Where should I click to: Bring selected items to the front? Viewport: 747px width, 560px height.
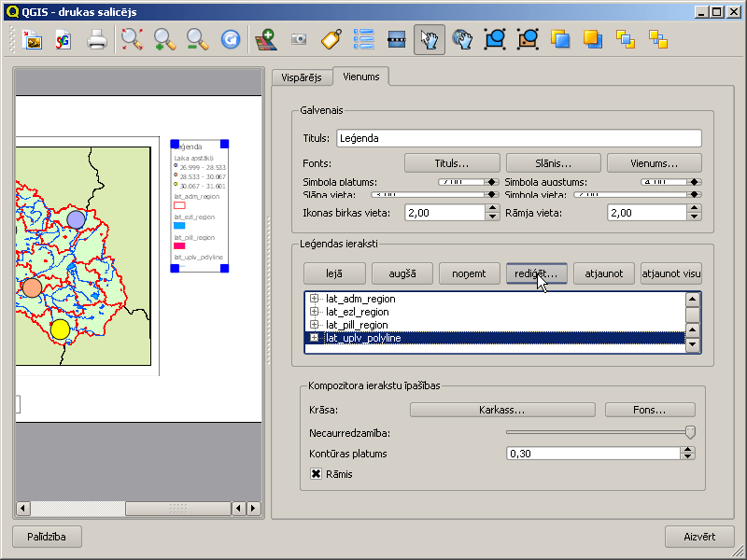tap(626, 40)
